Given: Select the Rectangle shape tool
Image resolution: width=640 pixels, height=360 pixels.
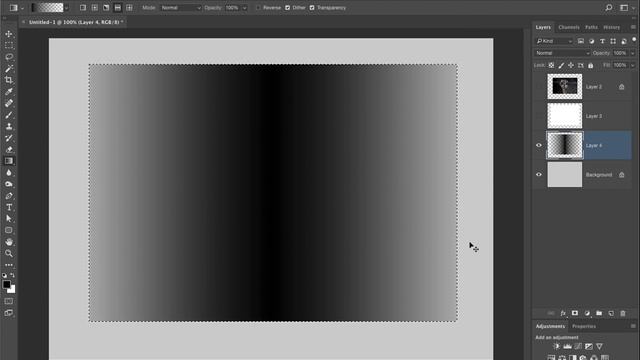Looking at the screenshot, I should [9, 230].
